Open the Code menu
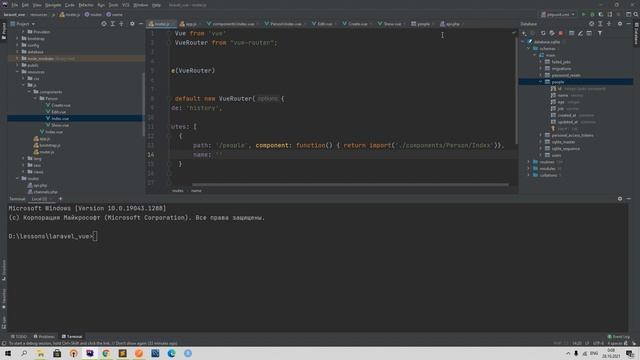Image resolution: width=640 pixels, height=360 pixels. [x=70, y=5]
